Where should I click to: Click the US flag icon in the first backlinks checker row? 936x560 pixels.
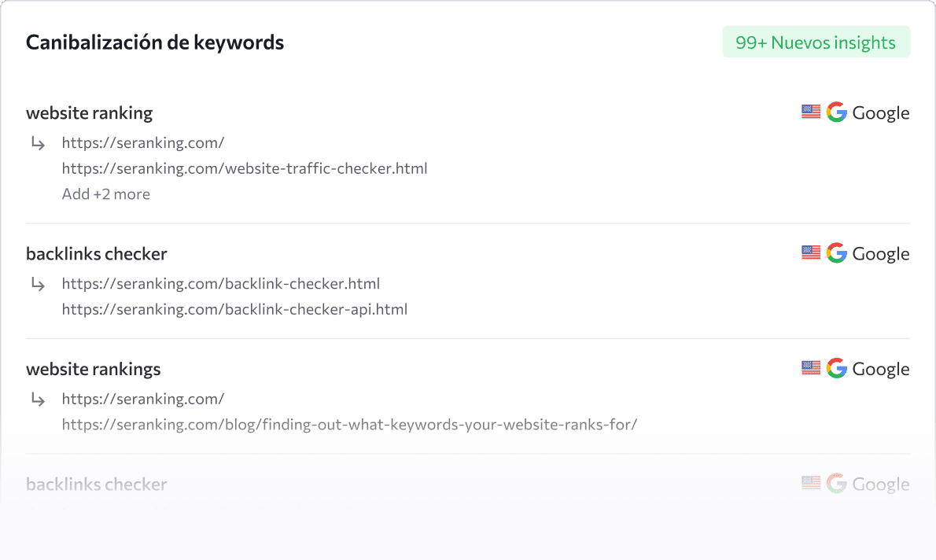[811, 252]
